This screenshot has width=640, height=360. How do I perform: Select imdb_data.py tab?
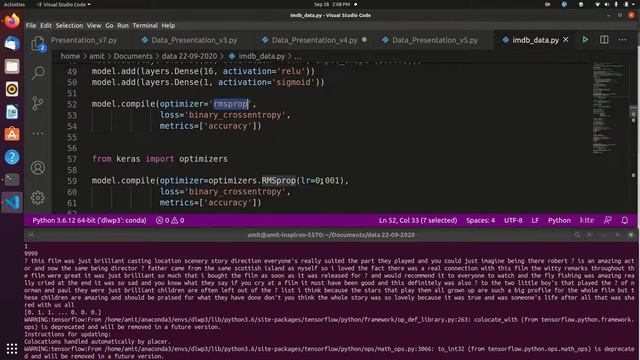tap(535, 40)
